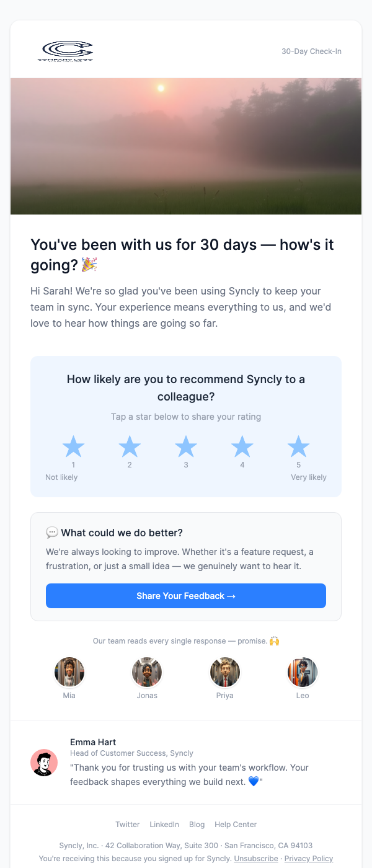Select the 4-star rating slider position

[x=242, y=447]
